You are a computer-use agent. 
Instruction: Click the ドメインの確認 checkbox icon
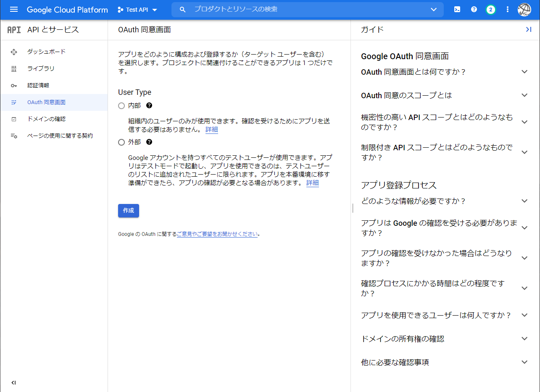[14, 119]
